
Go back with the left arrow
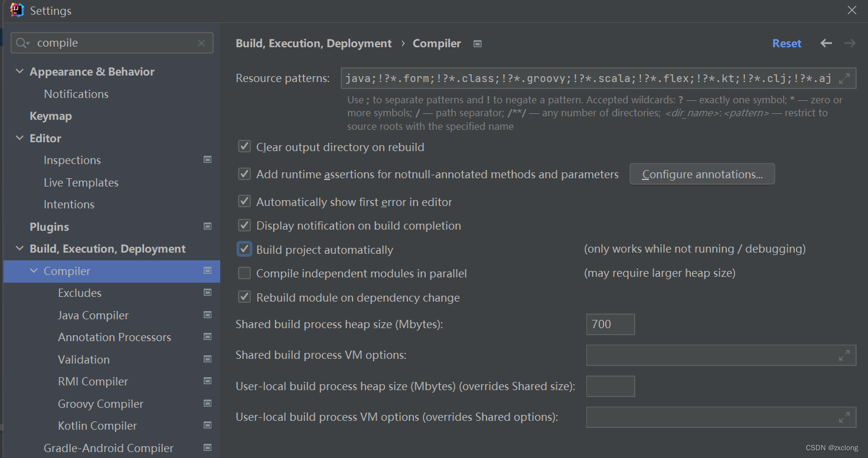[826, 43]
